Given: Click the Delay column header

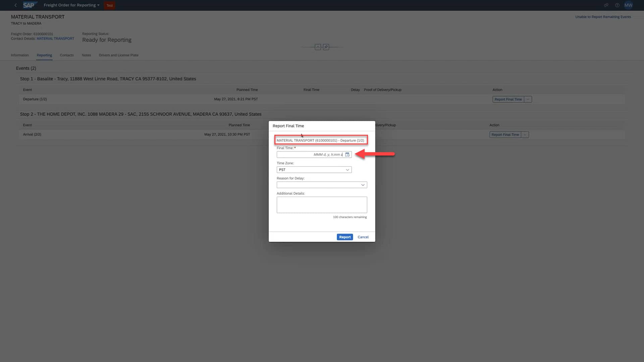Looking at the screenshot, I should click(x=355, y=90).
